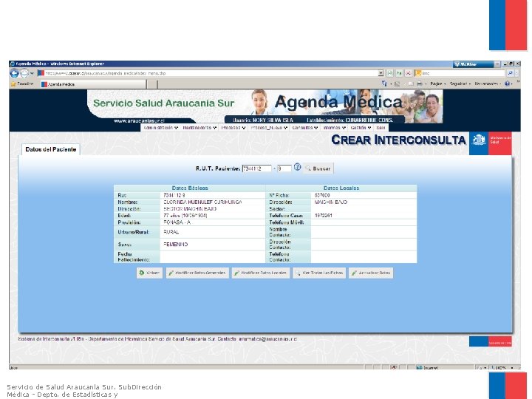Click the Agenda Médica banner image
The height and width of the screenshot is (399, 532).
pyautogui.click(x=265, y=106)
